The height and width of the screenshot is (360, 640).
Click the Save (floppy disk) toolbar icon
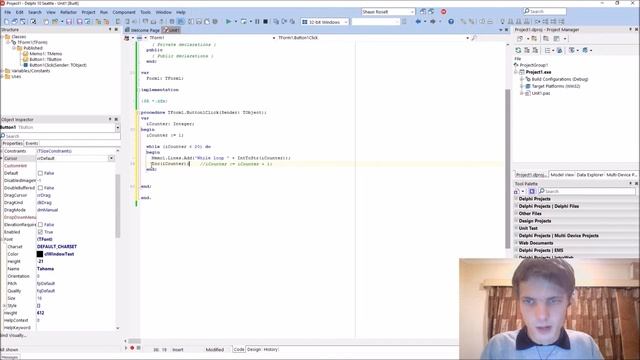pyautogui.click(x=69, y=22)
